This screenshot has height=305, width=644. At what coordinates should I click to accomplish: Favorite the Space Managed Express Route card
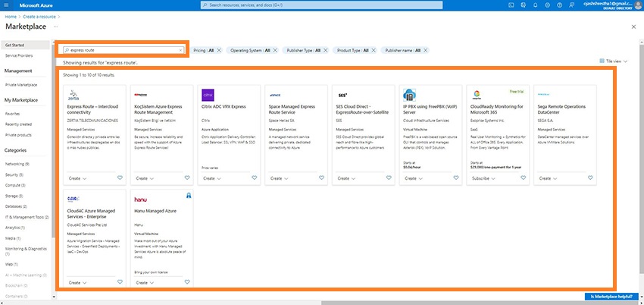click(321, 178)
